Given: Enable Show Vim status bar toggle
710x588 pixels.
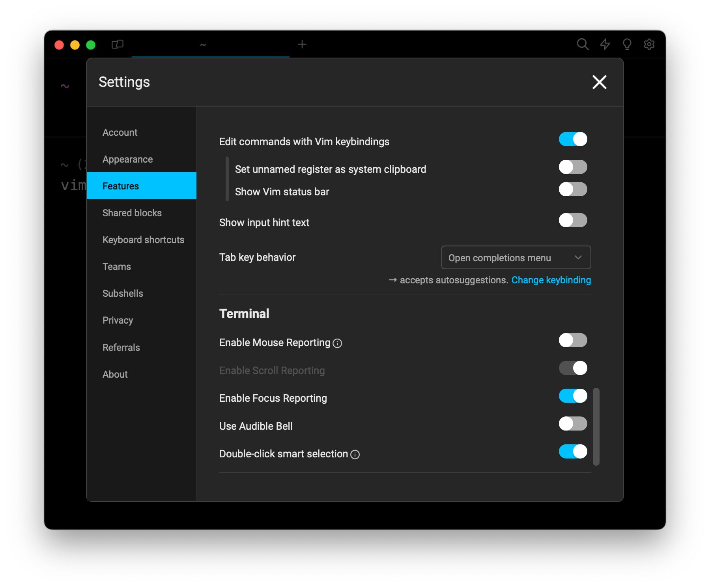Looking at the screenshot, I should coord(573,189).
